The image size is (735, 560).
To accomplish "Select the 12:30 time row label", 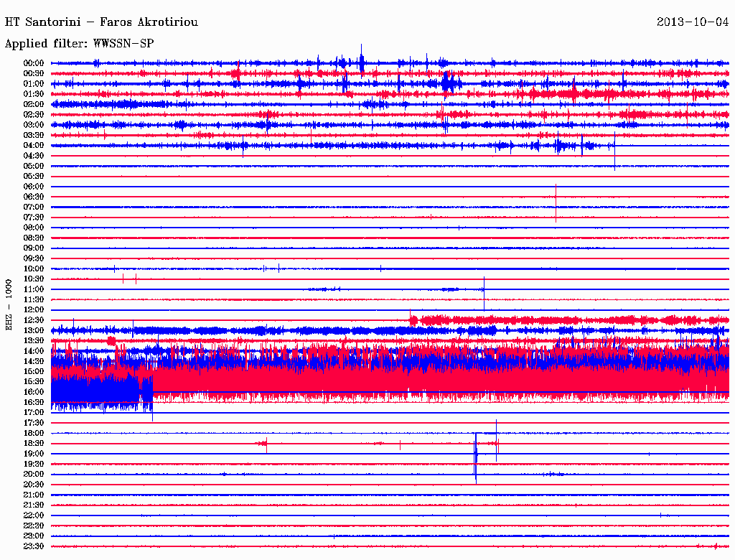I will point(34,320).
